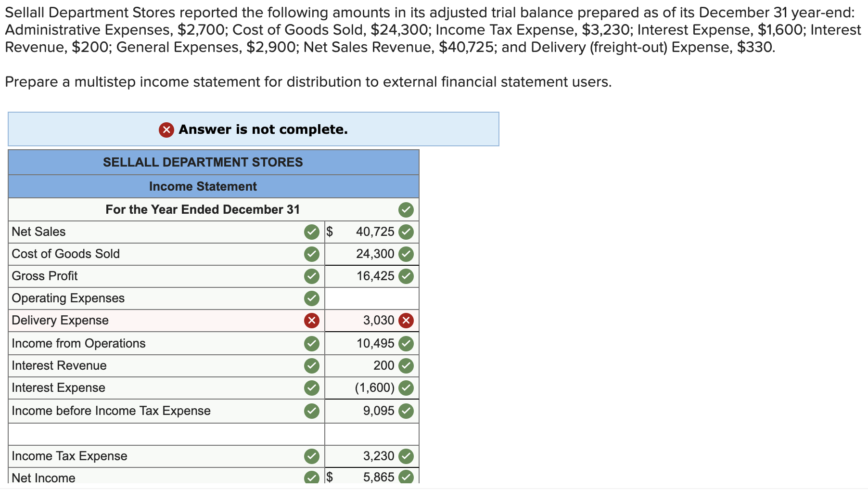Click the empty amount cell for Operating Expenses
The height and width of the screenshot is (491, 868).
372,298
